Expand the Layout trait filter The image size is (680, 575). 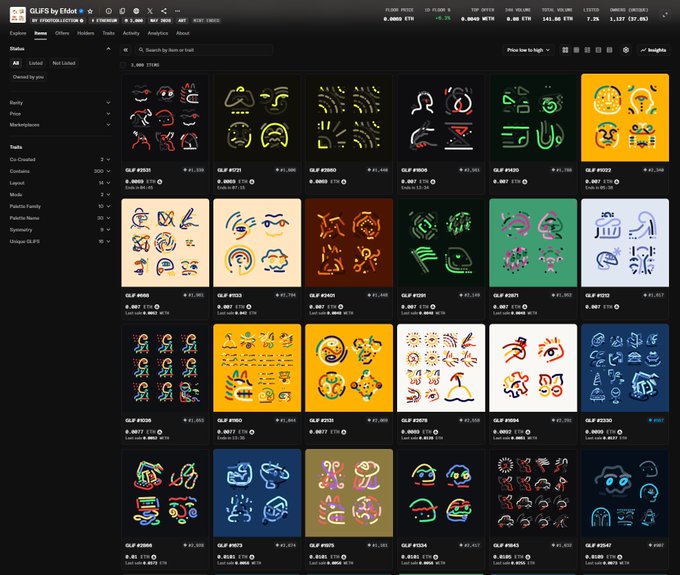60,183
